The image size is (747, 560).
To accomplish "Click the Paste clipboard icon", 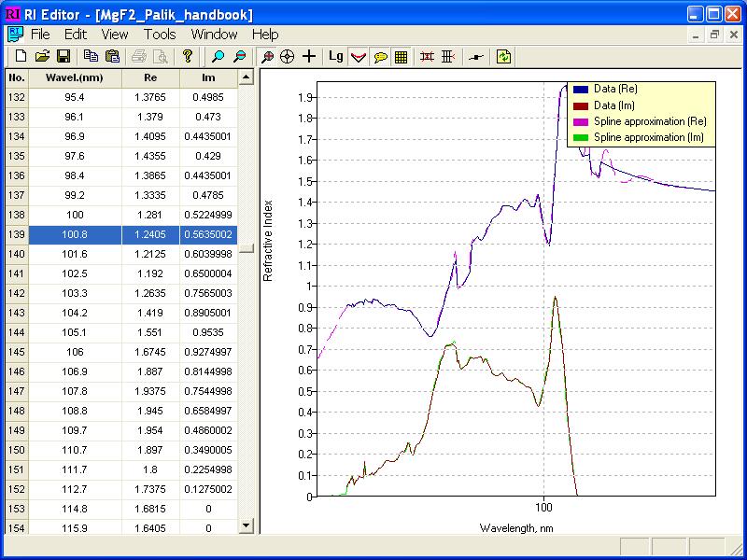I will click(x=113, y=57).
